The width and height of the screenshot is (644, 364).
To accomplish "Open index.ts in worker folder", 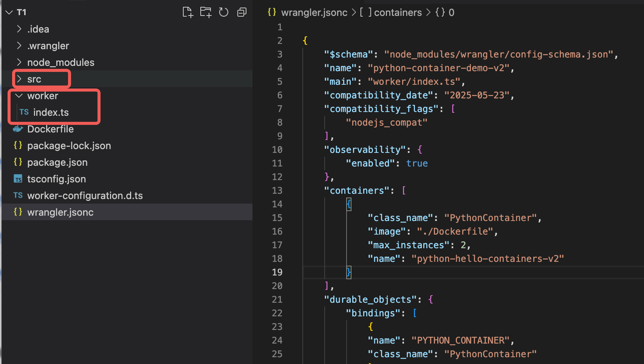I will [x=51, y=112].
